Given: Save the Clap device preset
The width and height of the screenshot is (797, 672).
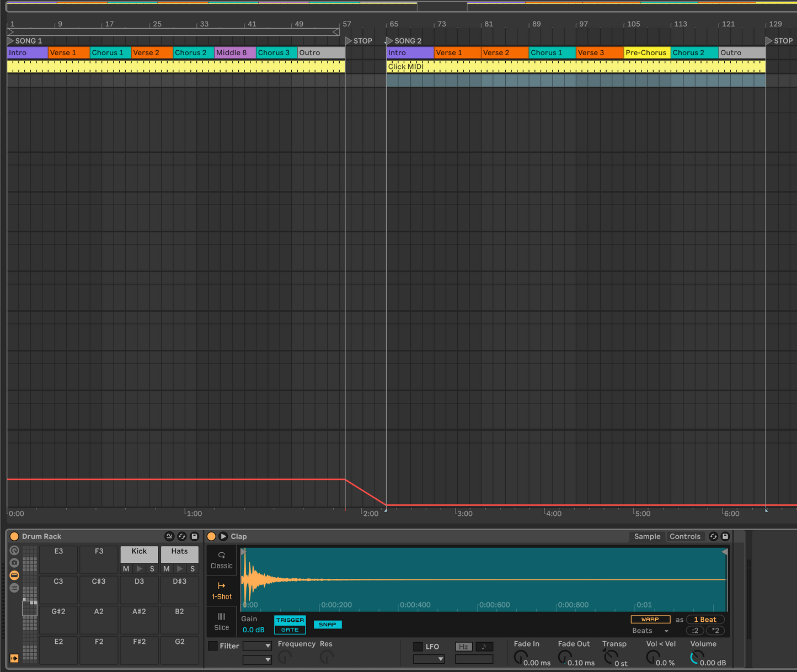Looking at the screenshot, I should tap(725, 536).
